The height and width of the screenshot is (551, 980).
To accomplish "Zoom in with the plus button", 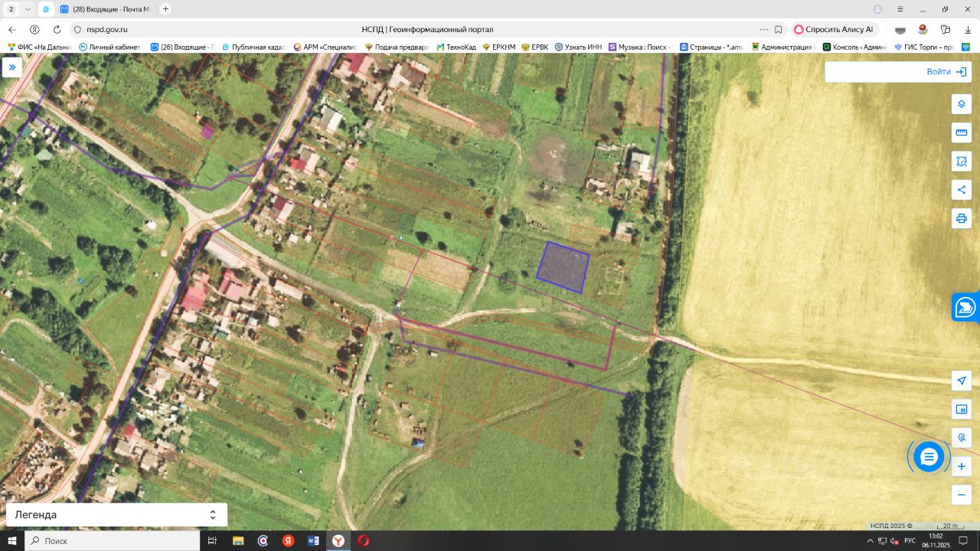I will click(x=962, y=466).
